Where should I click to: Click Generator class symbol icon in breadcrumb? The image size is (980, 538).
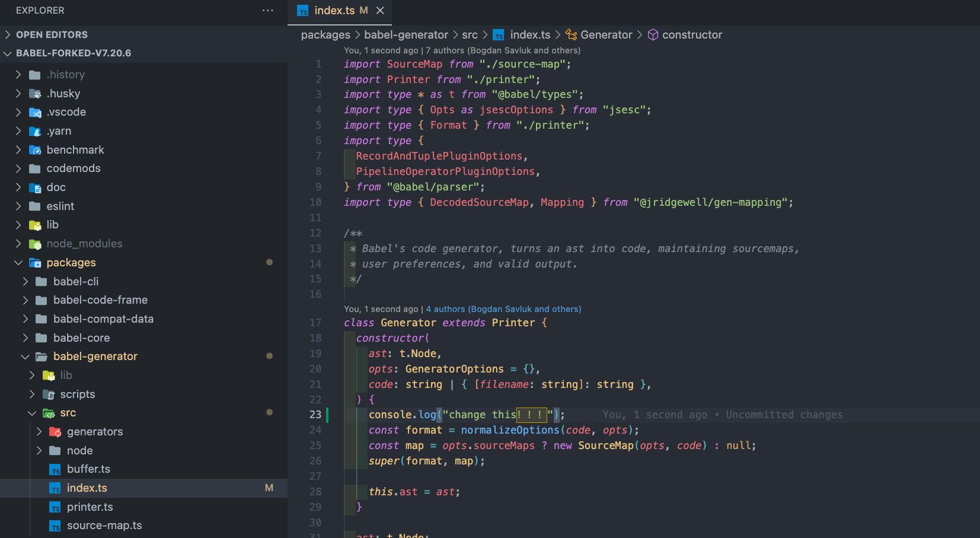[x=571, y=35]
